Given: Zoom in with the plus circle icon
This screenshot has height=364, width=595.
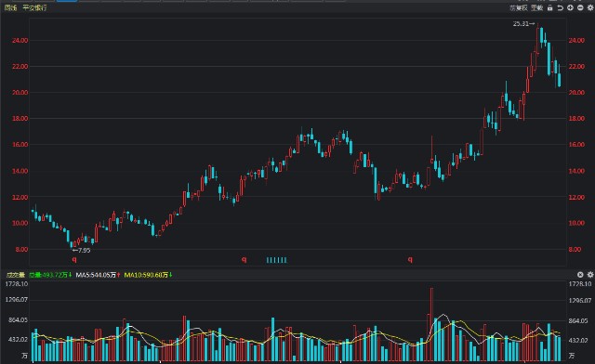Looking at the screenshot, I should (x=570, y=8).
